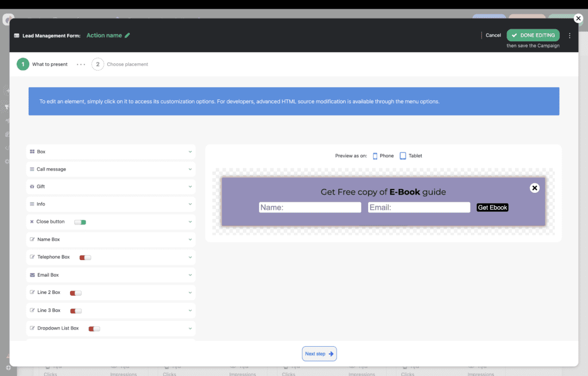Click the Gift row icon
The width and height of the screenshot is (588, 376).
pyautogui.click(x=32, y=187)
